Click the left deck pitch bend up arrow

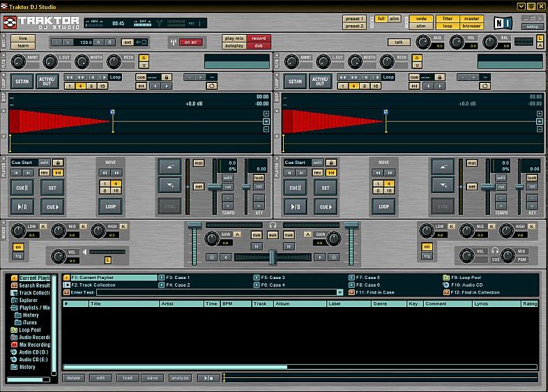click(169, 167)
